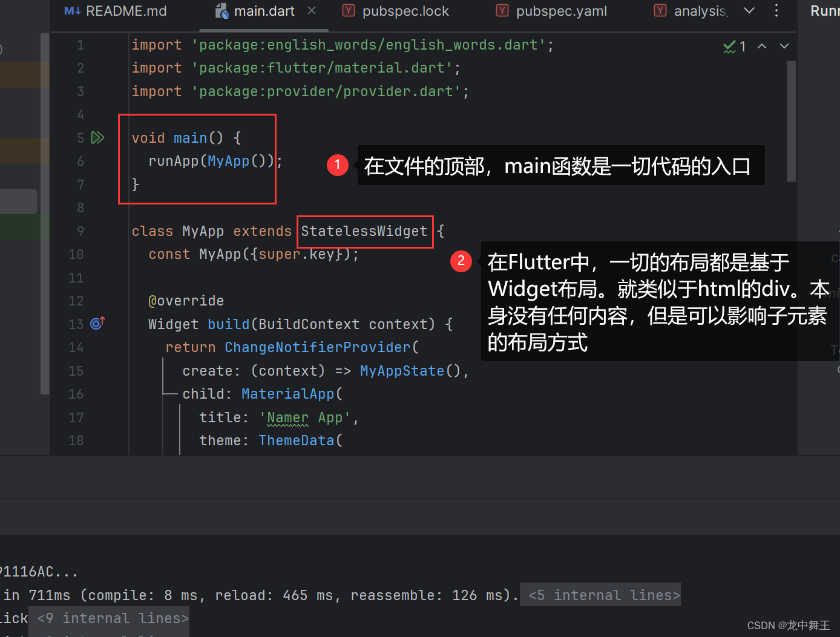Click the english_words import line
This screenshot has height=637, width=840.
343,45
